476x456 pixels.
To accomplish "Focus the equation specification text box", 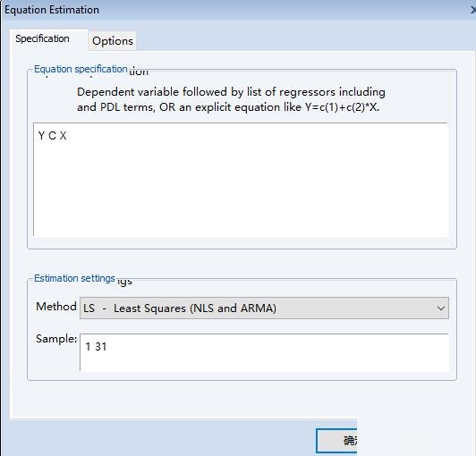I will coord(241,180).
